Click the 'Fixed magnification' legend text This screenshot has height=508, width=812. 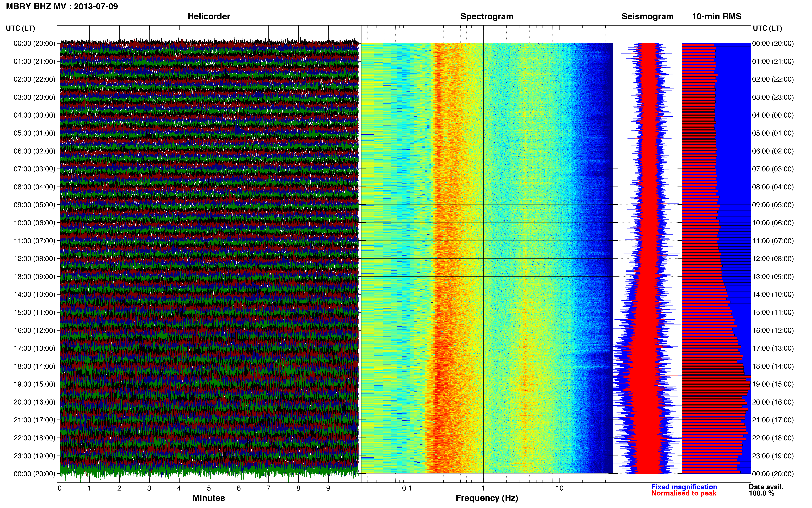click(684, 487)
